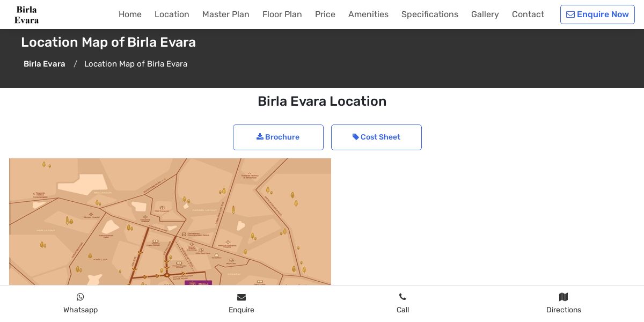Open the location map image
644x322 pixels.
click(170, 221)
